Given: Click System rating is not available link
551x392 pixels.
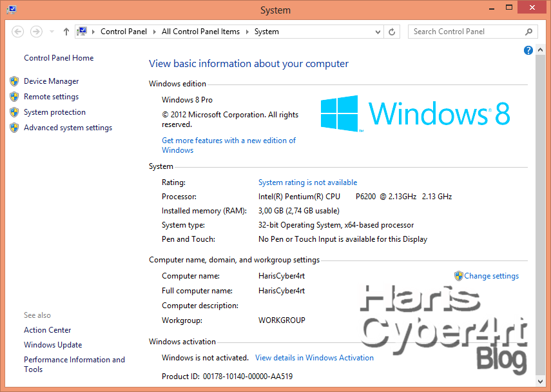Looking at the screenshot, I should pyautogui.click(x=307, y=182).
